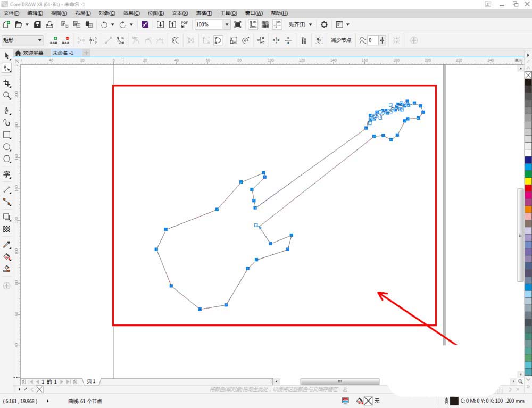The height and width of the screenshot is (408, 532).
Task: Toggle Elastic mode button
Action: (304, 40)
